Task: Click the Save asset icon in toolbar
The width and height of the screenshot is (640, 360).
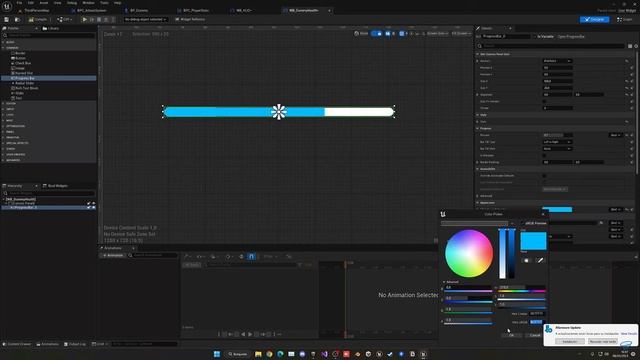Action: click(x=7, y=20)
